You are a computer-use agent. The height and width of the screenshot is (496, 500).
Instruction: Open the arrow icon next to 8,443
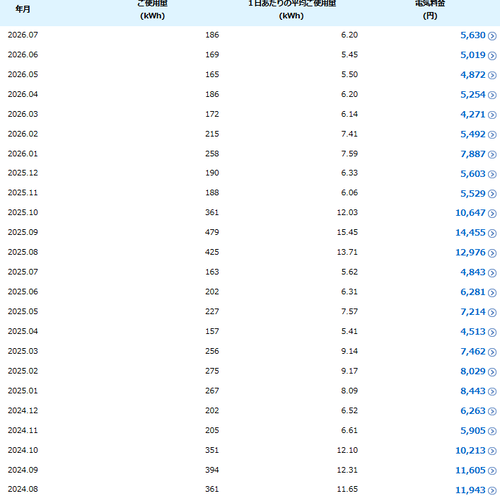tap(492, 391)
